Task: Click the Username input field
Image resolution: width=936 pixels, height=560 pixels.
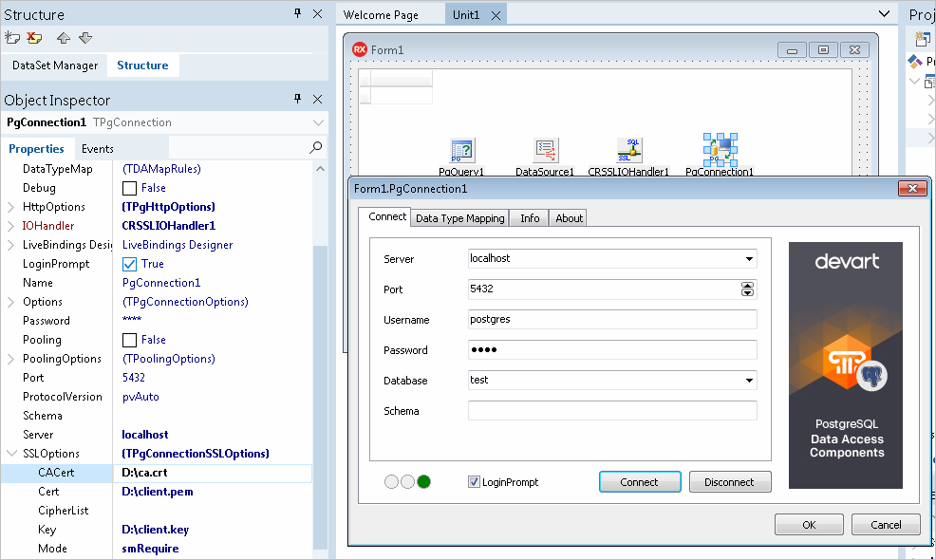Action: (612, 320)
